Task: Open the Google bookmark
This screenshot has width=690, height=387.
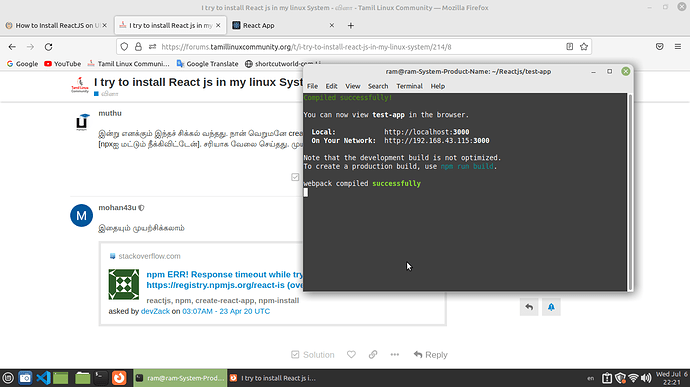Action: click(22, 64)
